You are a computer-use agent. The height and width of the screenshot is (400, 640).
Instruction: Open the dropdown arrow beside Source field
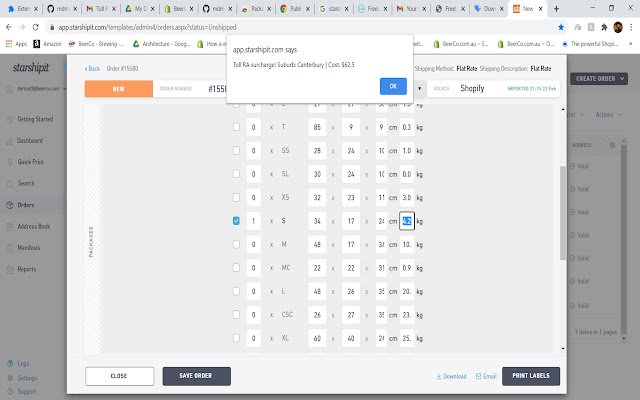(419, 89)
